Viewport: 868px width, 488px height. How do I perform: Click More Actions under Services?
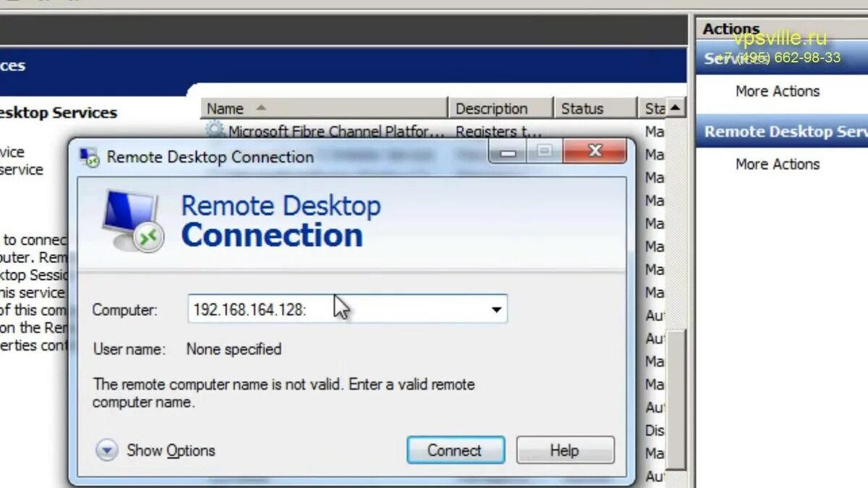click(777, 90)
